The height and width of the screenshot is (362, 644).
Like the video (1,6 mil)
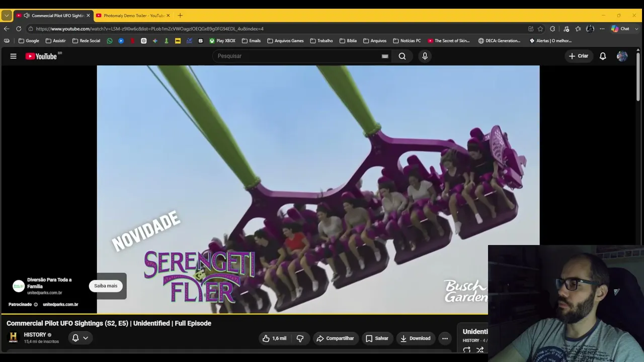(x=274, y=338)
